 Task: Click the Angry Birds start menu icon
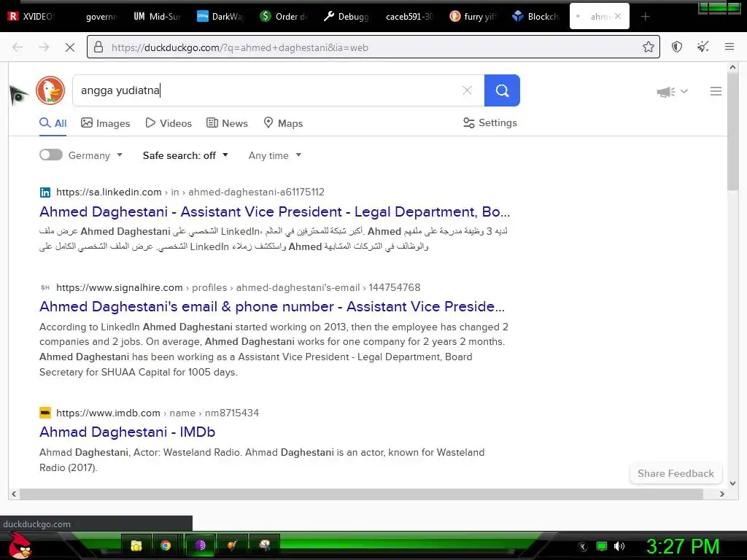(x=20, y=545)
